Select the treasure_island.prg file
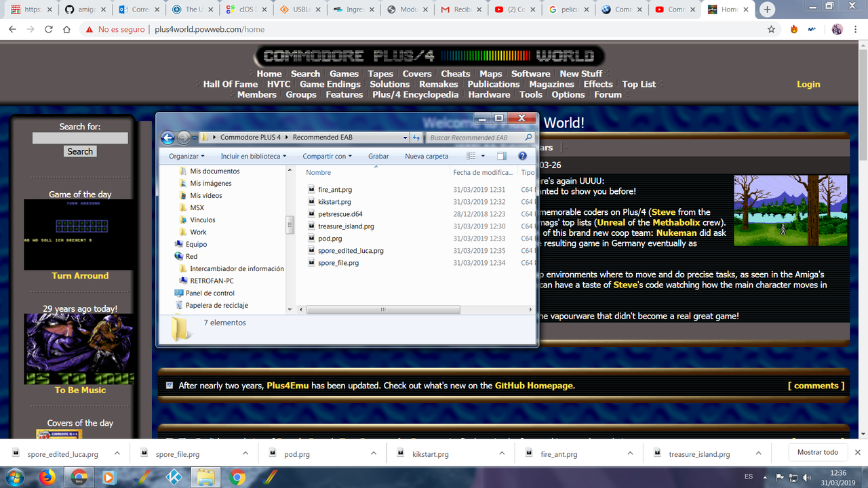The image size is (868, 488). (x=346, y=226)
